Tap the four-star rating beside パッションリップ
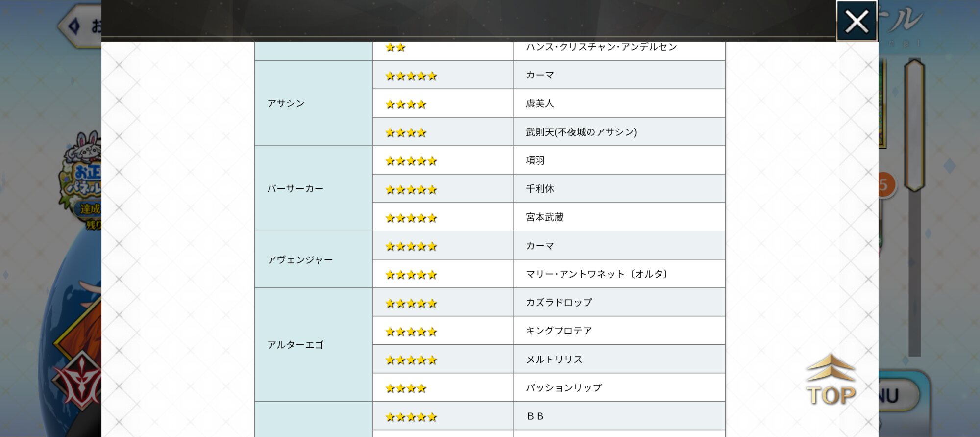 (x=406, y=388)
